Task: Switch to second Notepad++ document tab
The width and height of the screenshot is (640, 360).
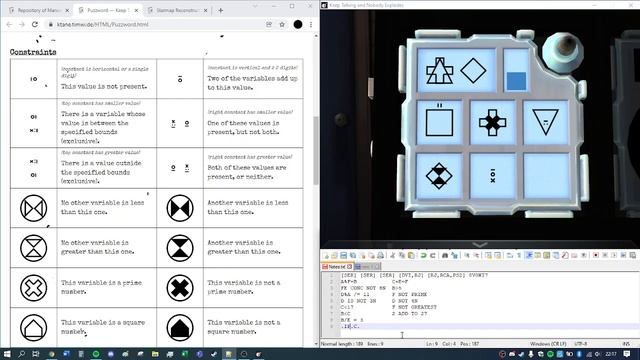Action: [367, 267]
